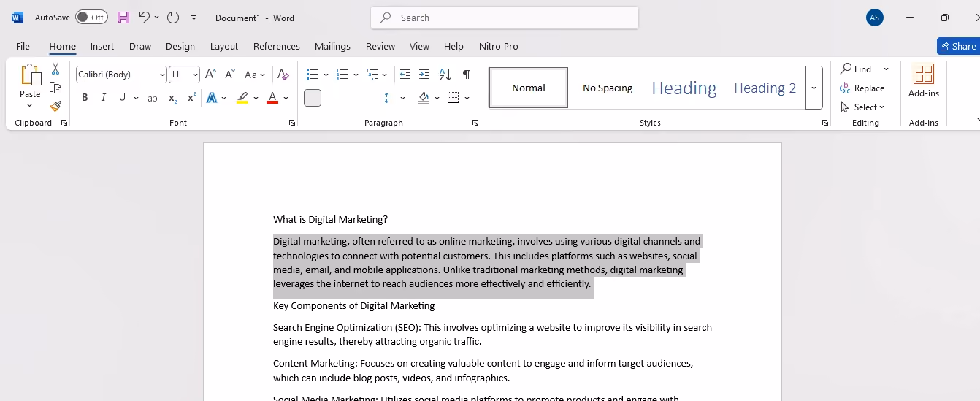Apply red font color

272,98
